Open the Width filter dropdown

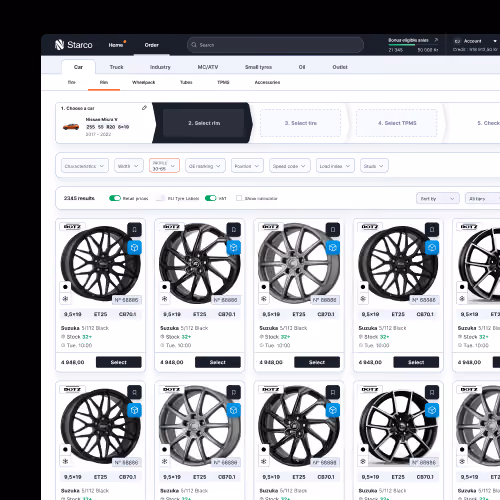[x=129, y=166]
